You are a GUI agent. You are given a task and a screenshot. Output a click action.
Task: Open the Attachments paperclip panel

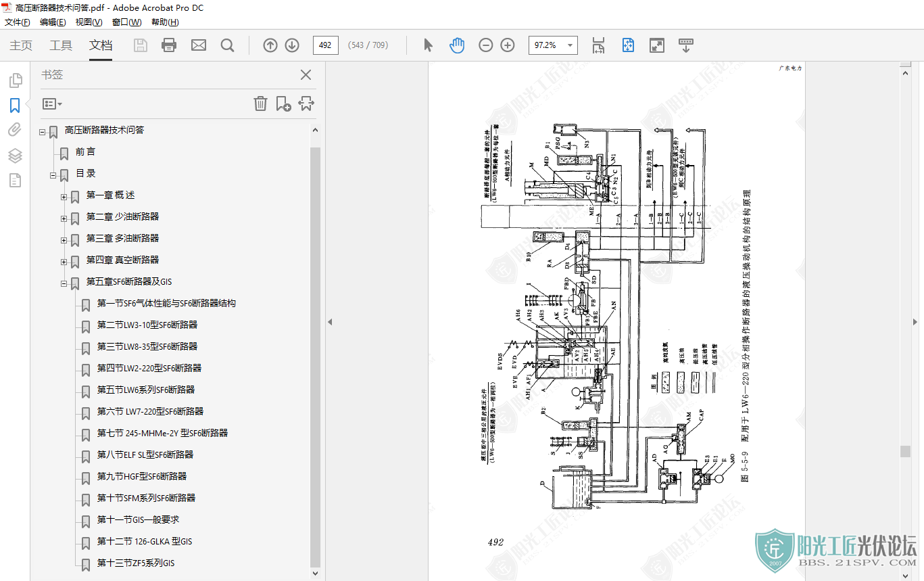[x=15, y=130]
